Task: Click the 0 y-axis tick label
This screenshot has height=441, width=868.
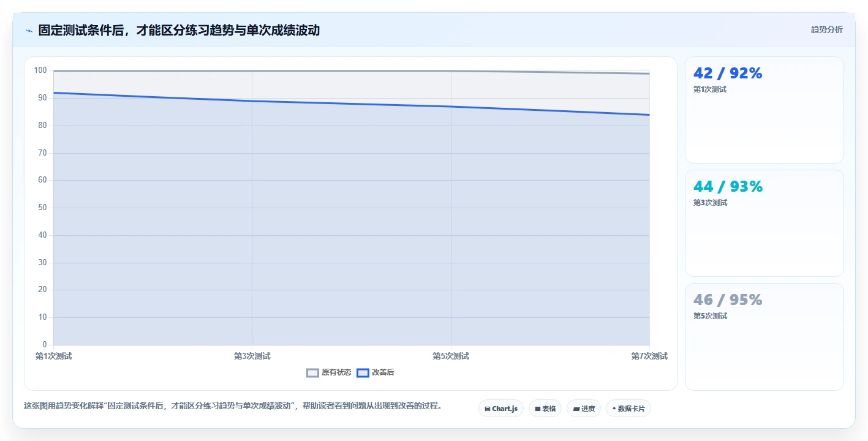Action: pos(45,345)
